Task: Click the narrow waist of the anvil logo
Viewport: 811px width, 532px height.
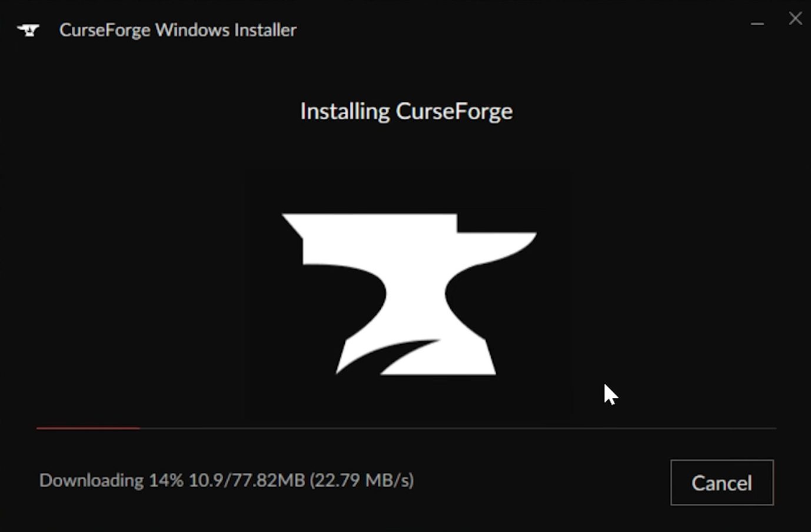Action: click(416, 294)
